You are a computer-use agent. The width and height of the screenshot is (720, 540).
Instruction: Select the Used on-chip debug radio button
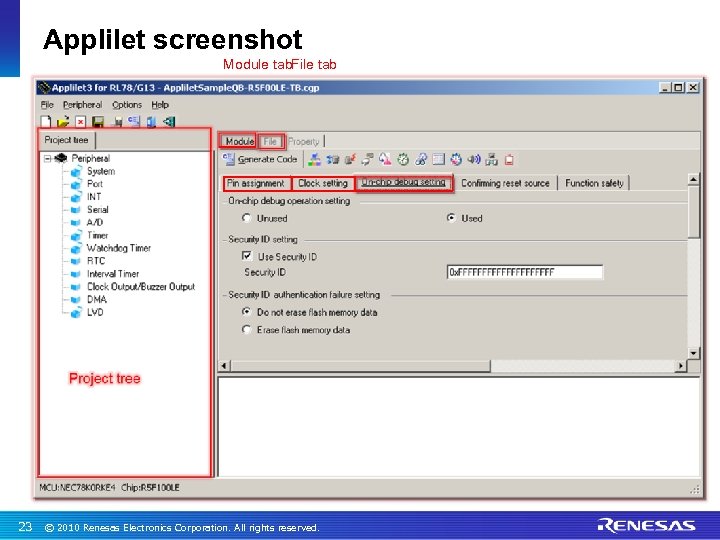[451, 218]
